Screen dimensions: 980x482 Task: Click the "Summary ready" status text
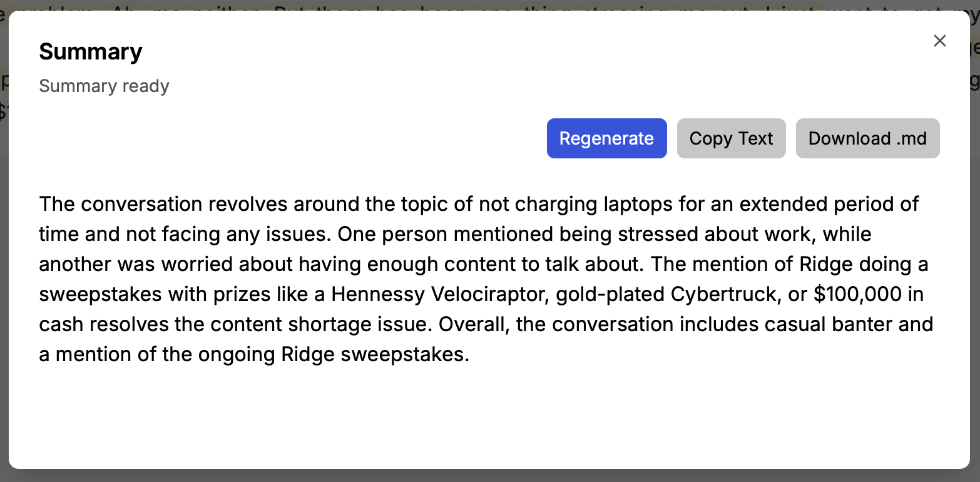[x=104, y=86]
